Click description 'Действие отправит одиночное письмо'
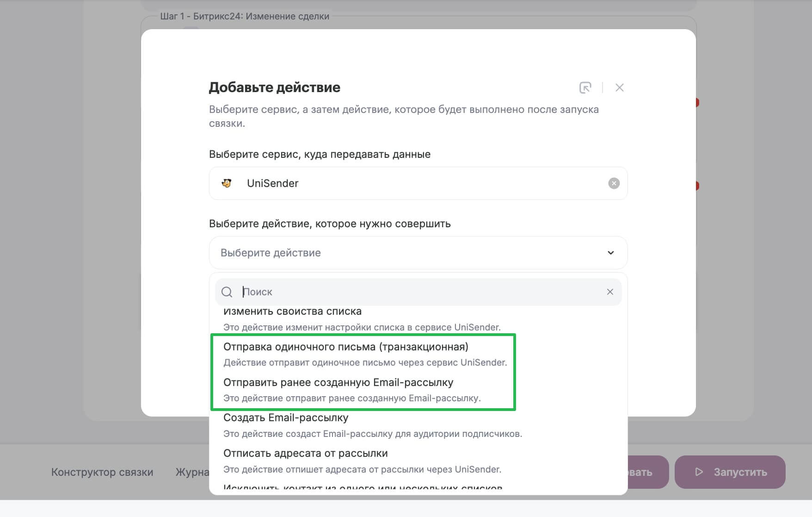The height and width of the screenshot is (517, 812). click(x=365, y=362)
